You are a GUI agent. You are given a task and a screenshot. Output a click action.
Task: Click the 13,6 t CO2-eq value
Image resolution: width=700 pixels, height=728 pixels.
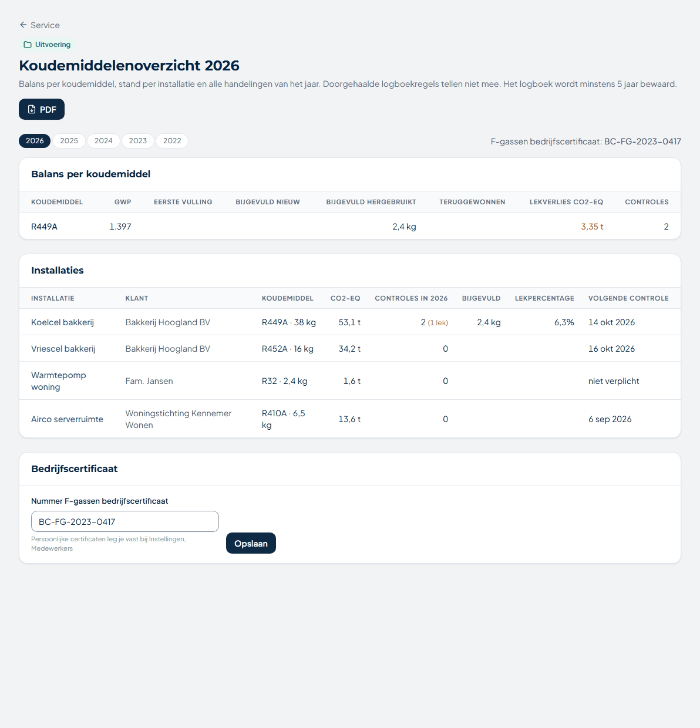349,419
